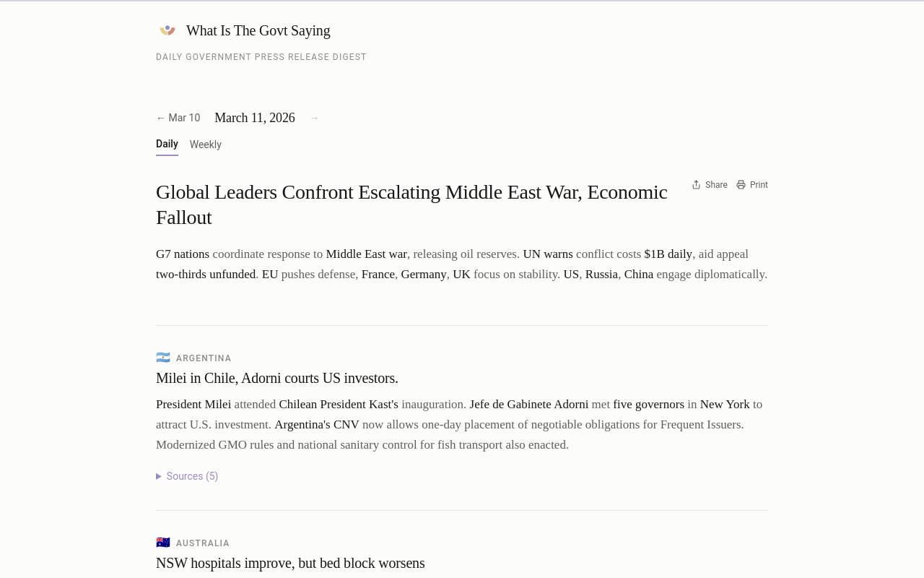Click the March 11, 2026 date

[255, 118]
